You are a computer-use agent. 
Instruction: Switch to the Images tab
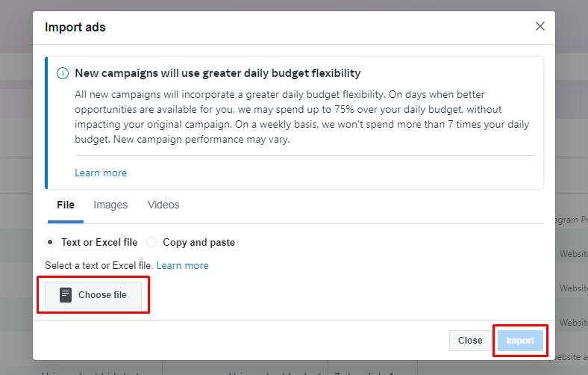click(110, 205)
